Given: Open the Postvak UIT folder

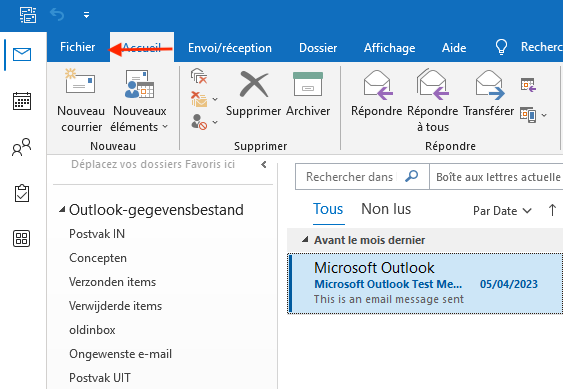Looking at the screenshot, I should click(x=99, y=378).
